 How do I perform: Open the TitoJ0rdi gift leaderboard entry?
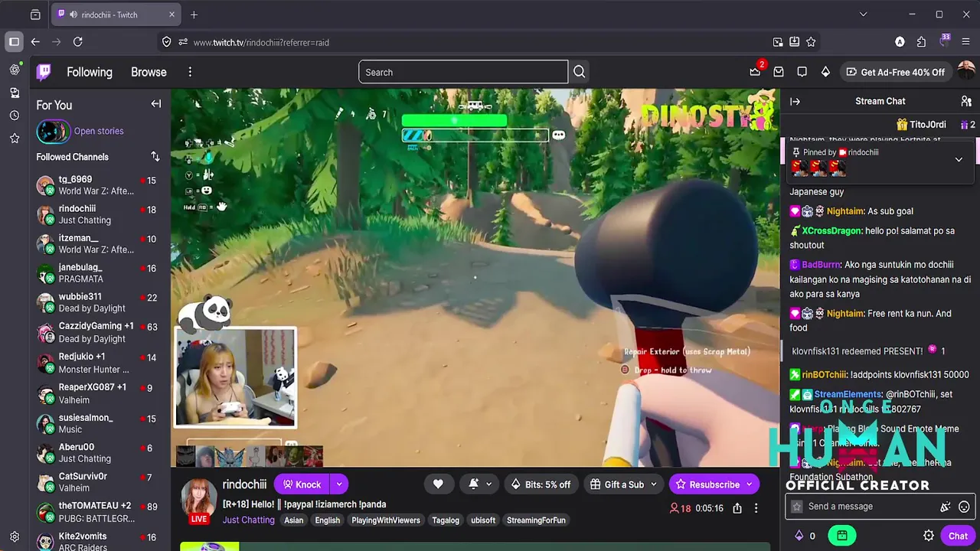point(922,124)
